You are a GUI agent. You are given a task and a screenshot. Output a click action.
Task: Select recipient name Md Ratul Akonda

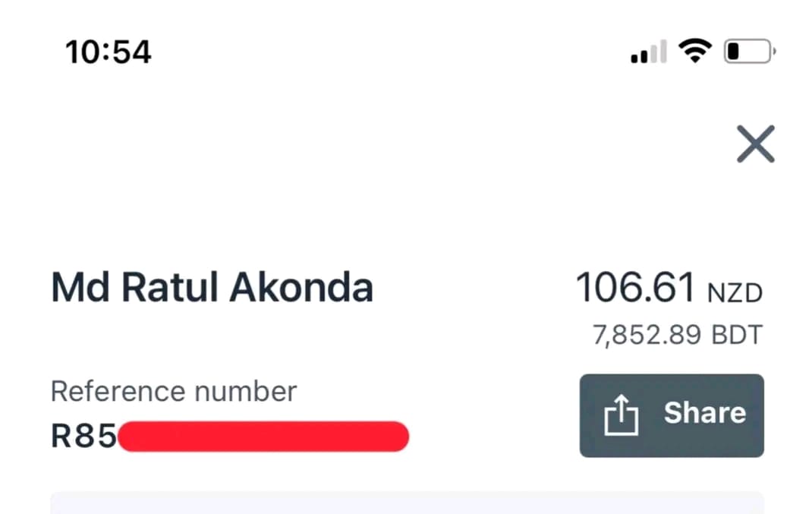tap(212, 289)
